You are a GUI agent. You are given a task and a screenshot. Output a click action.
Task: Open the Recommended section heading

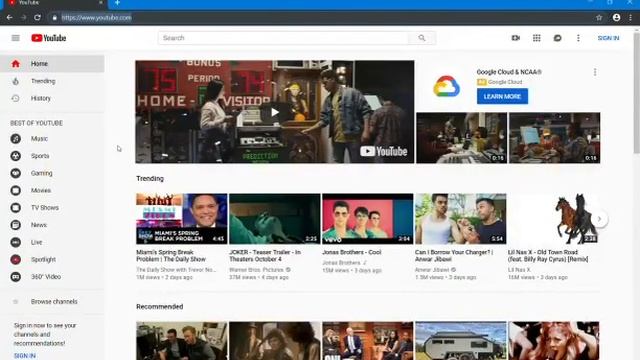pos(160,307)
